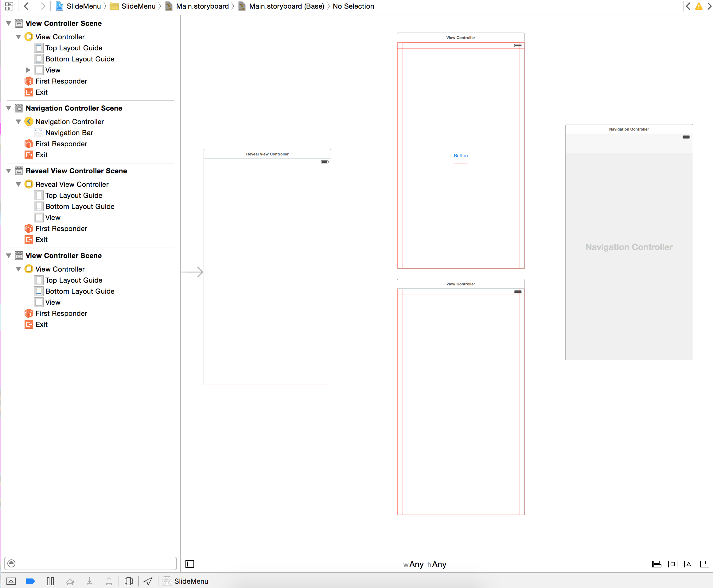Toggle the document outline visibility button
This screenshot has width=713, height=588.
click(x=189, y=564)
